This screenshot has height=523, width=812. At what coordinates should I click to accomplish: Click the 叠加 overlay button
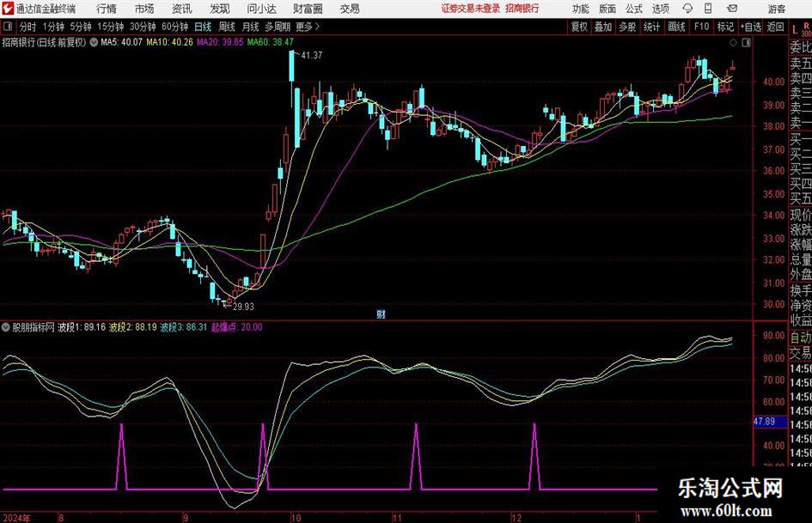click(x=603, y=27)
